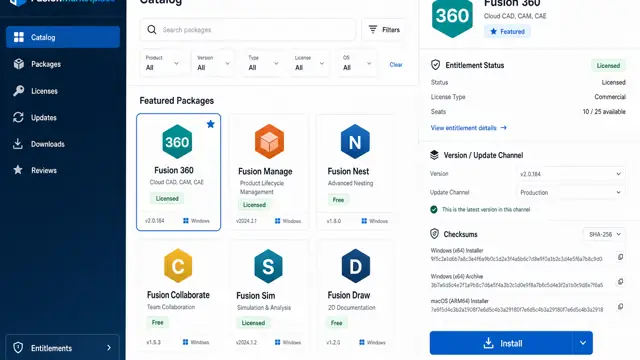The image size is (640, 360).
Task: Click the latest version green check icon
Action: click(x=434, y=209)
